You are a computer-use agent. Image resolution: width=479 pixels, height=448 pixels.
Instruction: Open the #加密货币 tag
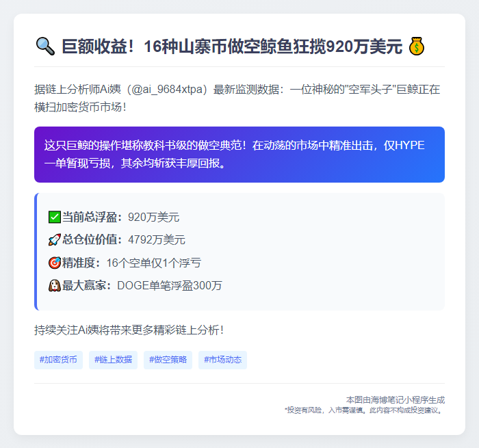tap(58, 360)
